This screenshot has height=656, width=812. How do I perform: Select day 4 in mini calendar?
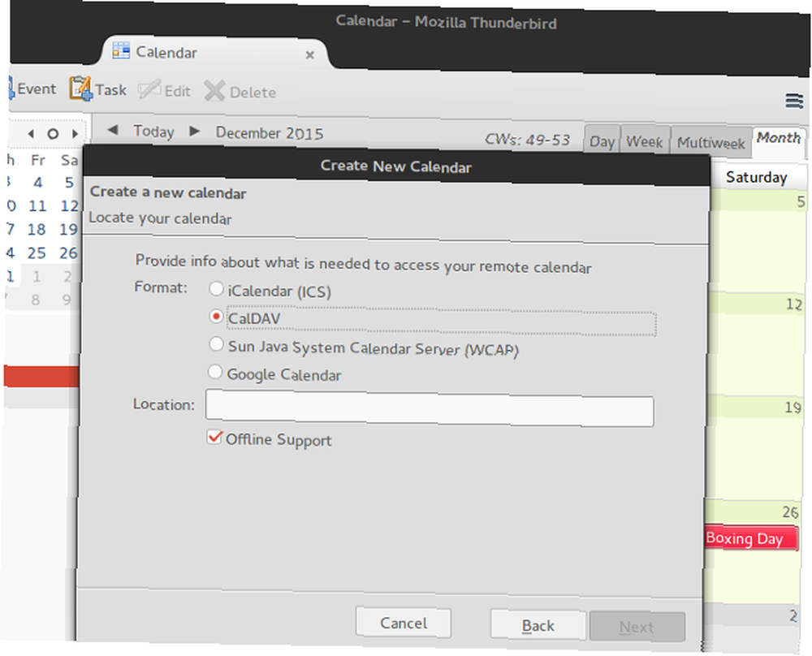click(38, 182)
